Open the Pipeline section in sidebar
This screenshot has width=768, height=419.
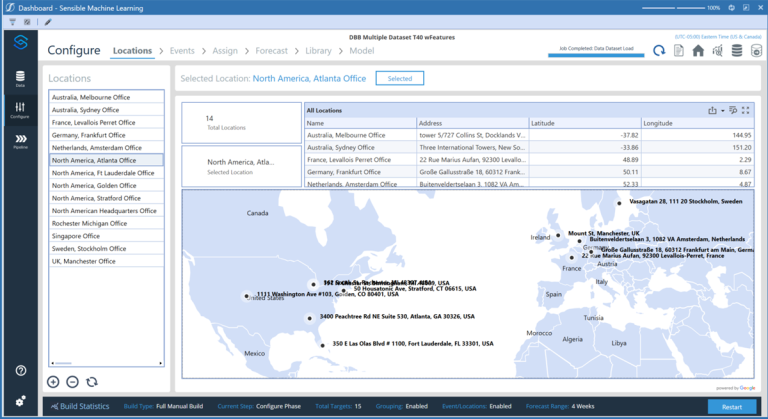(x=20, y=141)
